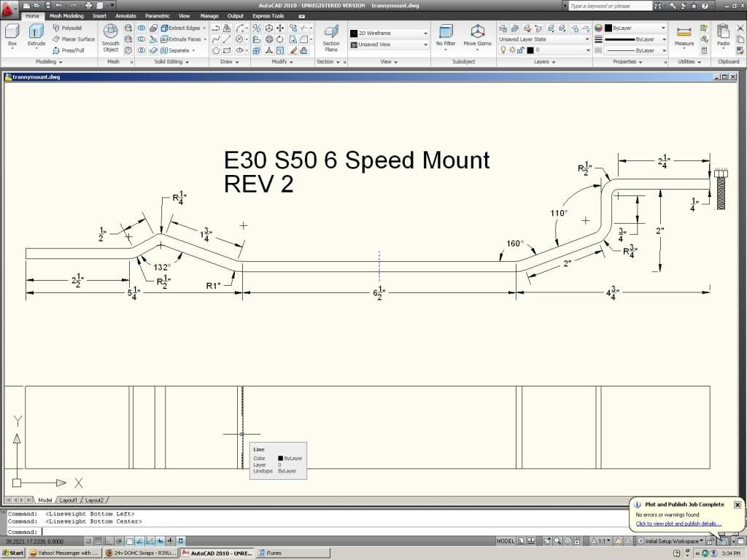This screenshot has width=747, height=560.
Task: Open the ByLayer object color swatch dropdown
Action: click(635, 28)
